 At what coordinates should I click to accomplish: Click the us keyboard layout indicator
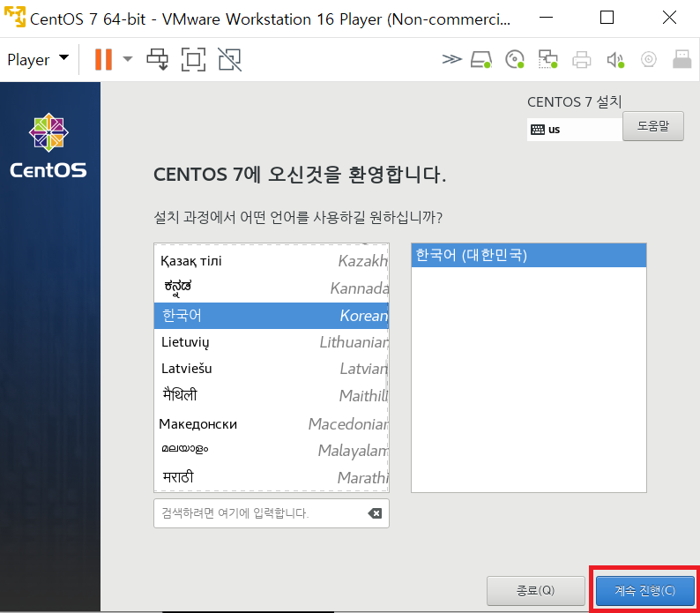[x=574, y=130]
